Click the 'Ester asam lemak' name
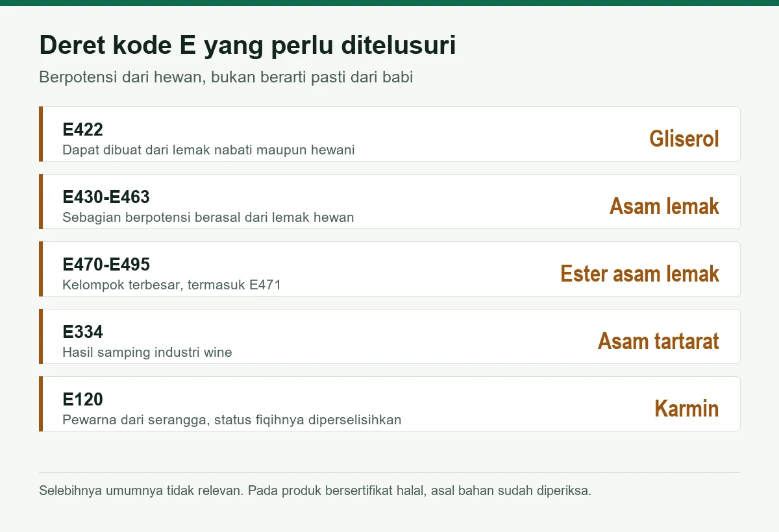Screen dimensions: 779x532 (x=640, y=274)
